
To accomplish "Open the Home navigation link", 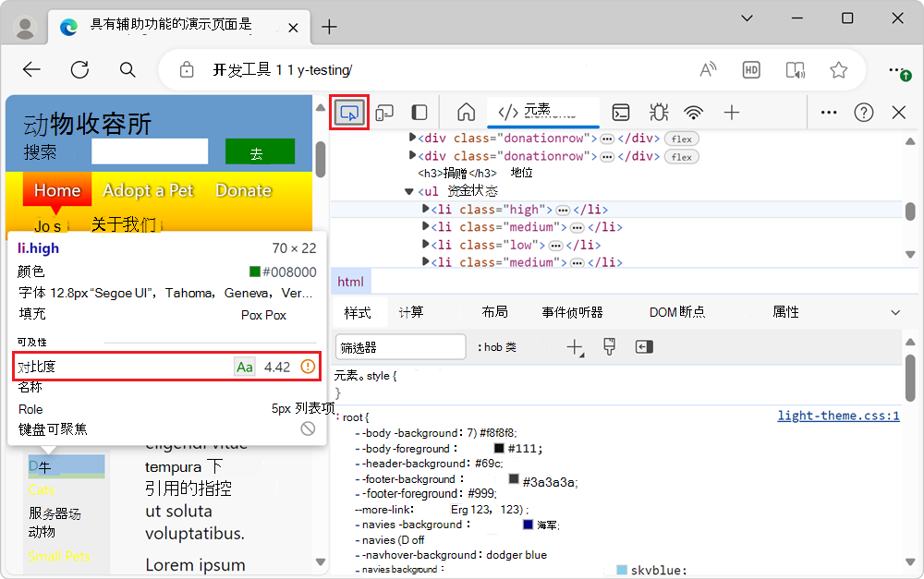I will 57,190.
